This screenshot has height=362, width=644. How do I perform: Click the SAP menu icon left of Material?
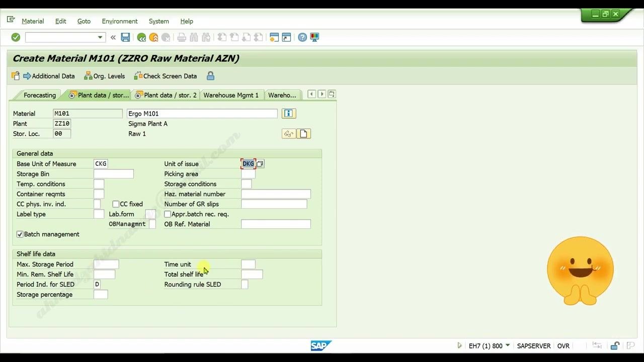(x=11, y=20)
